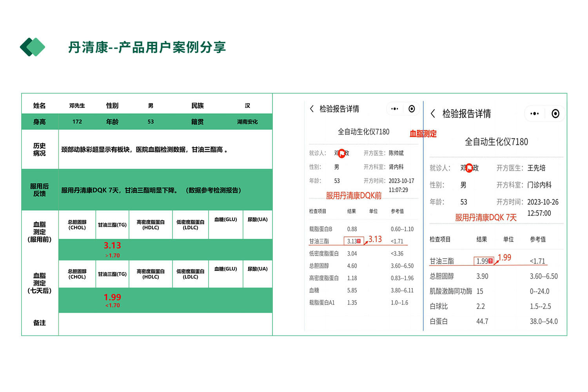Click the reference range 3.80--6.11
Viewport: 588px width, 392px height.
pos(402,290)
